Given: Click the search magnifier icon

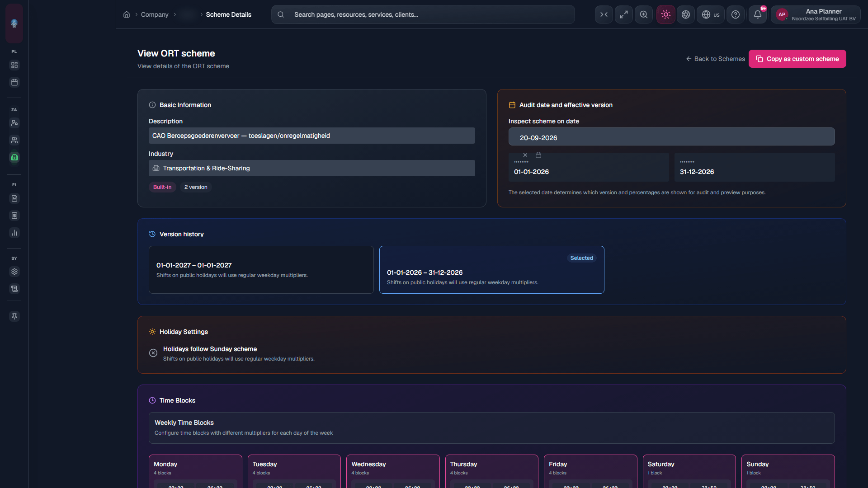Looking at the screenshot, I should click(281, 14).
